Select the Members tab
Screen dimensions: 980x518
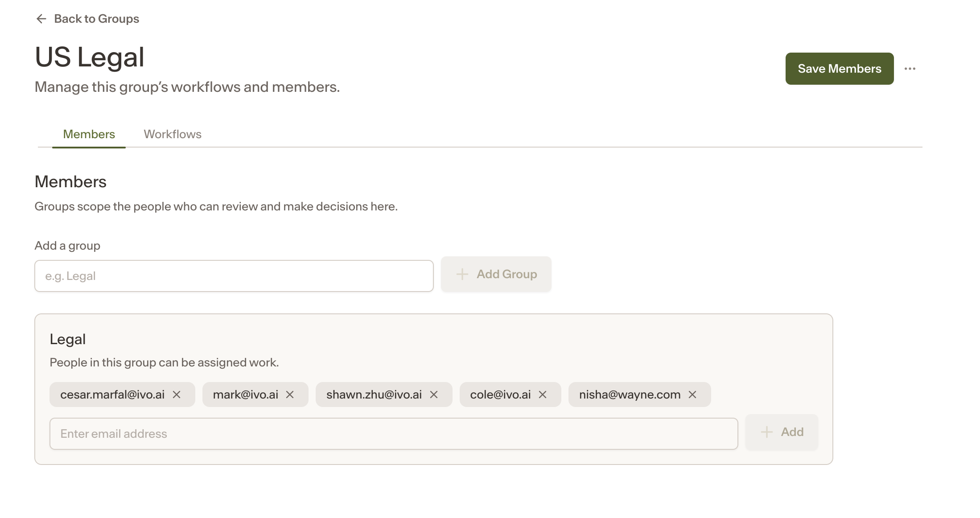[89, 134]
